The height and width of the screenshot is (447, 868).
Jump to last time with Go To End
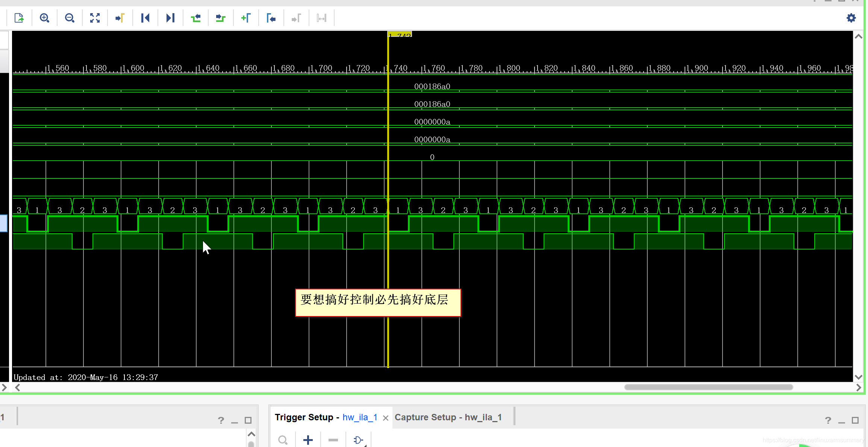coord(170,18)
